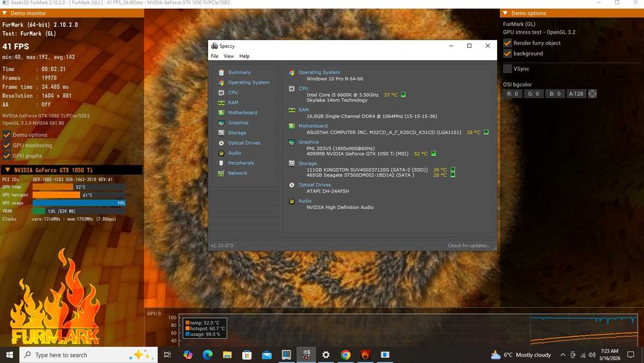Viewport: 644px width, 363px height.
Task: Click the Operating System heading icon in summary
Action: pyautogui.click(x=292, y=72)
